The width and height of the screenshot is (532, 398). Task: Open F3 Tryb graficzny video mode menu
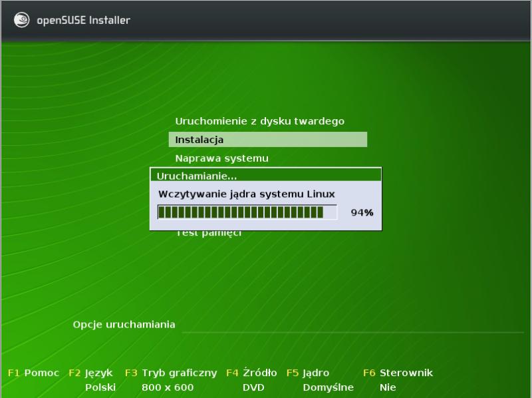point(171,373)
